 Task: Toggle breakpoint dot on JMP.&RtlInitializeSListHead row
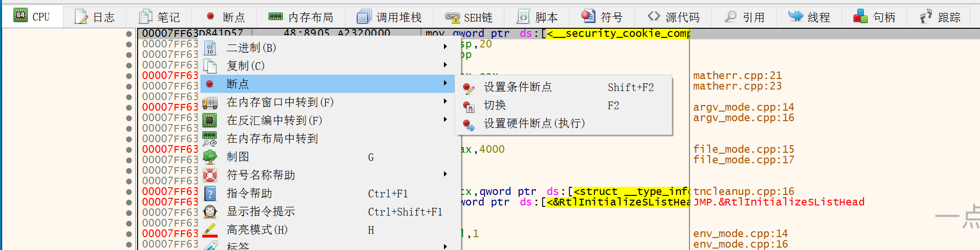click(x=129, y=202)
